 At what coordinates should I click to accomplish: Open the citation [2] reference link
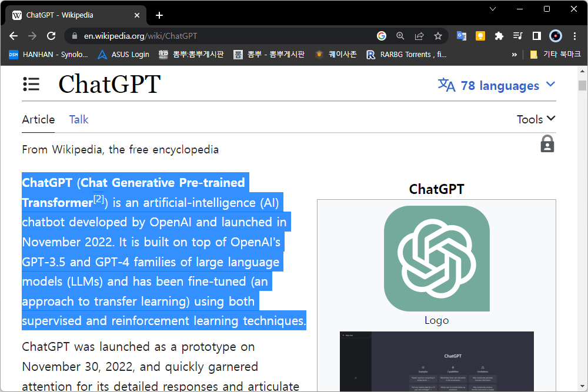tap(99, 199)
